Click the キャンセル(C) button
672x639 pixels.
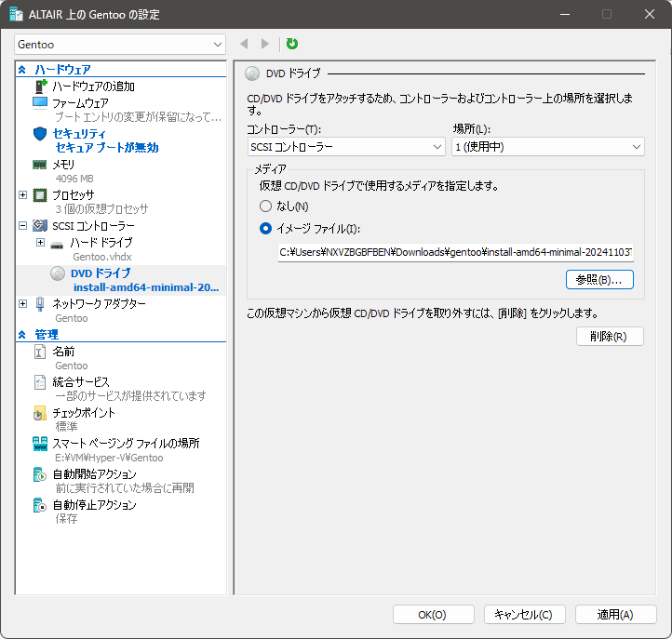click(525, 615)
